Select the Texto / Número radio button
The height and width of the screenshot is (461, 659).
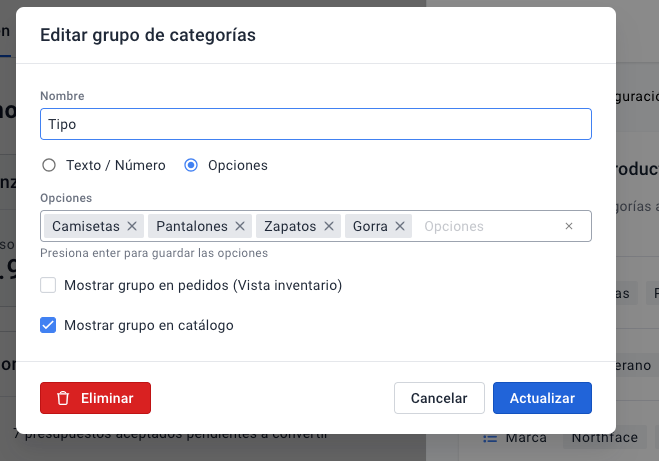(48, 165)
